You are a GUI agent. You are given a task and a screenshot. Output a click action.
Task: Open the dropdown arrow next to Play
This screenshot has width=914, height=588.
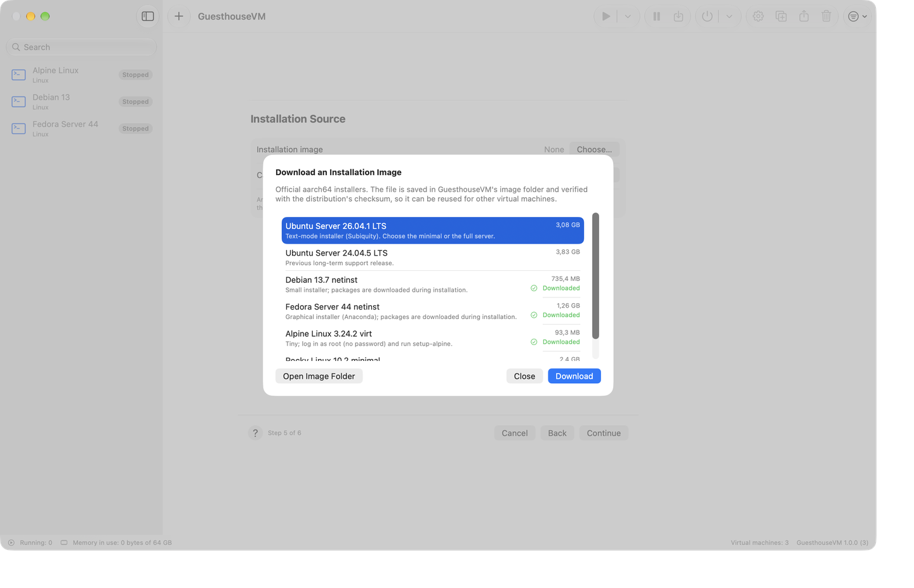point(628,16)
